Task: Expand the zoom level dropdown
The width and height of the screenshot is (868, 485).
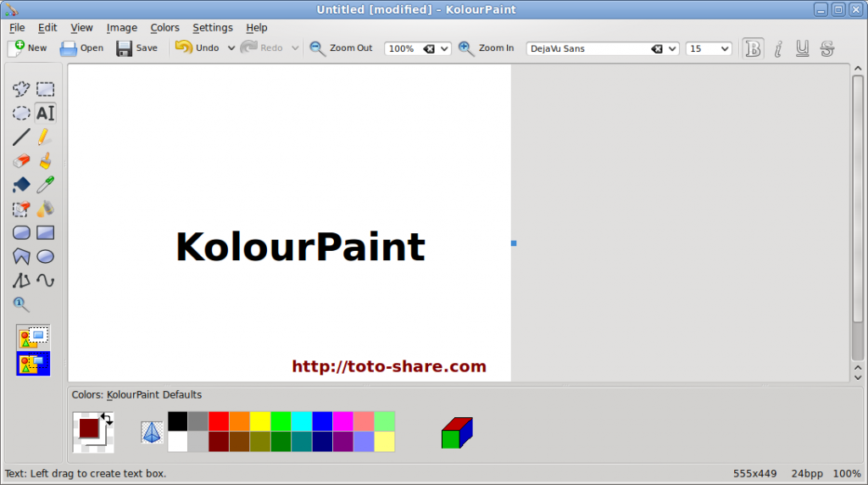Action: (444, 48)
